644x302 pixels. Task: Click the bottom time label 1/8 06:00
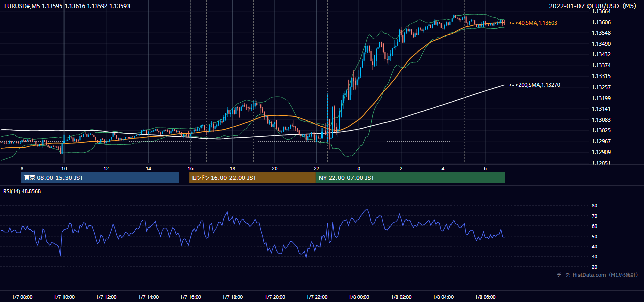(x=485, y=297)
